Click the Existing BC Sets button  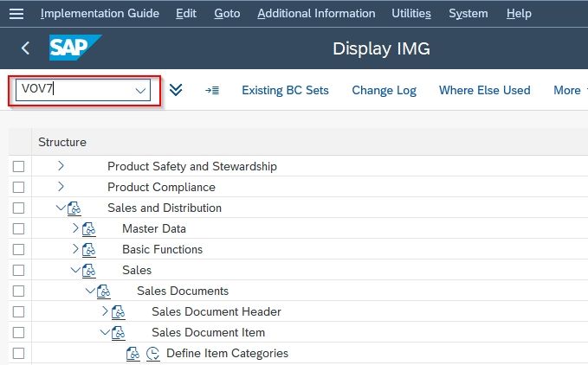pyautogui.click(x=286, y=90)
